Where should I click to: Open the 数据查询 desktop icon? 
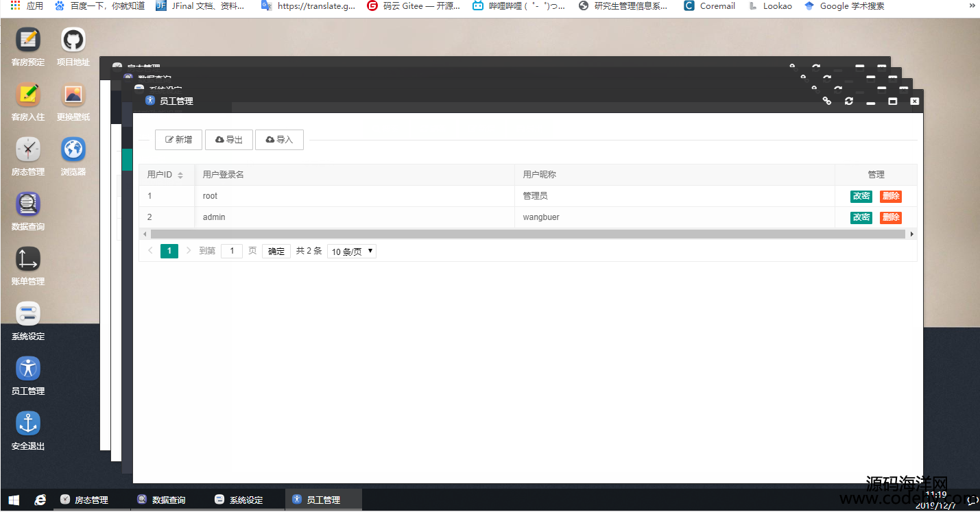tap(28, 204)
